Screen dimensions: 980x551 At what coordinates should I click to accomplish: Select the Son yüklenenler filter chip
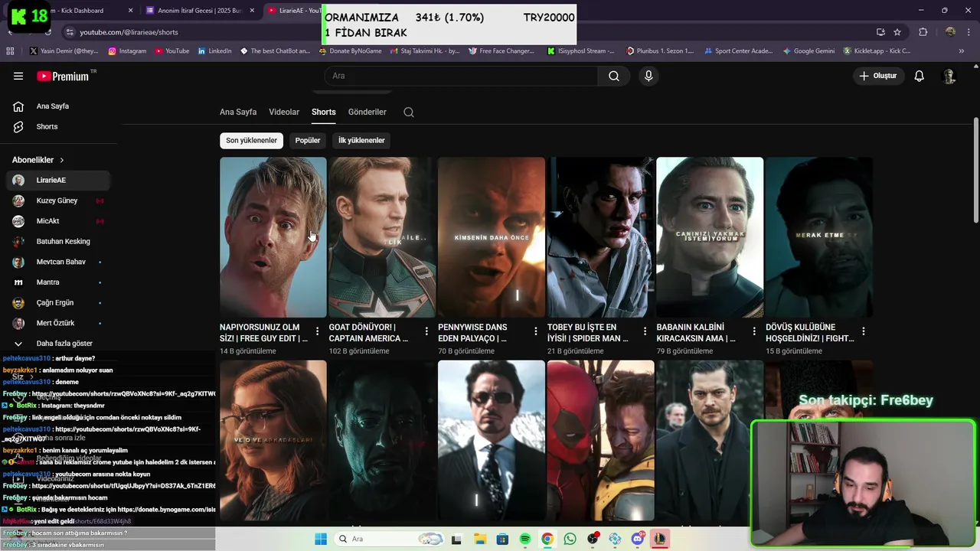point(251,140)
